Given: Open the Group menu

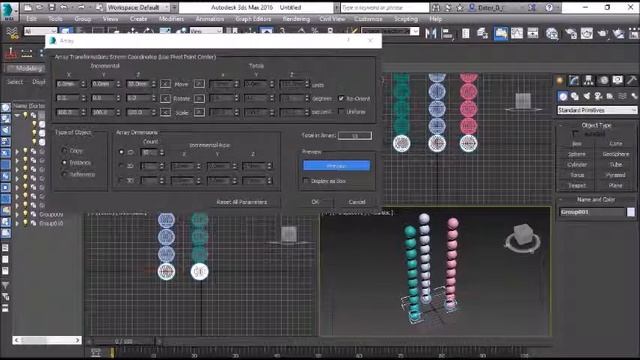Looking at the screenshot, I should pos(83,19).
